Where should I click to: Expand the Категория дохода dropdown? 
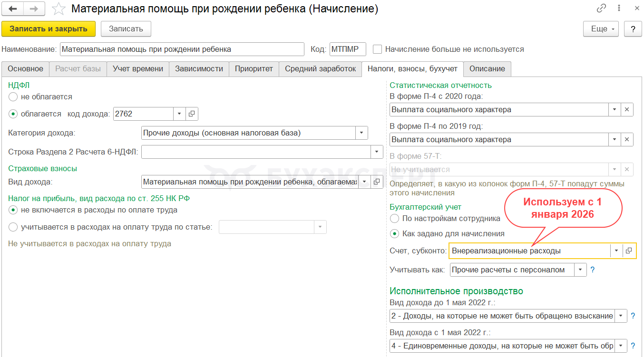pyautogui.click(x=361, y=133)
